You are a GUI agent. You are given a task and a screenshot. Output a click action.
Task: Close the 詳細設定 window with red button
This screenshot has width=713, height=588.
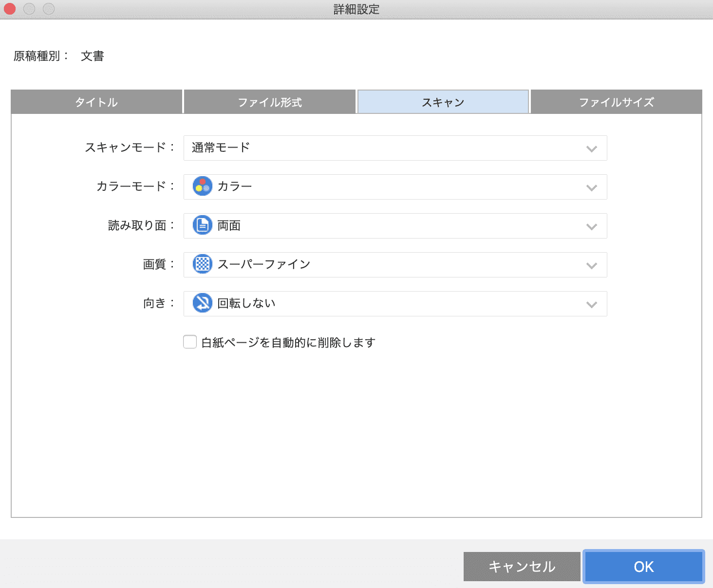10,9
